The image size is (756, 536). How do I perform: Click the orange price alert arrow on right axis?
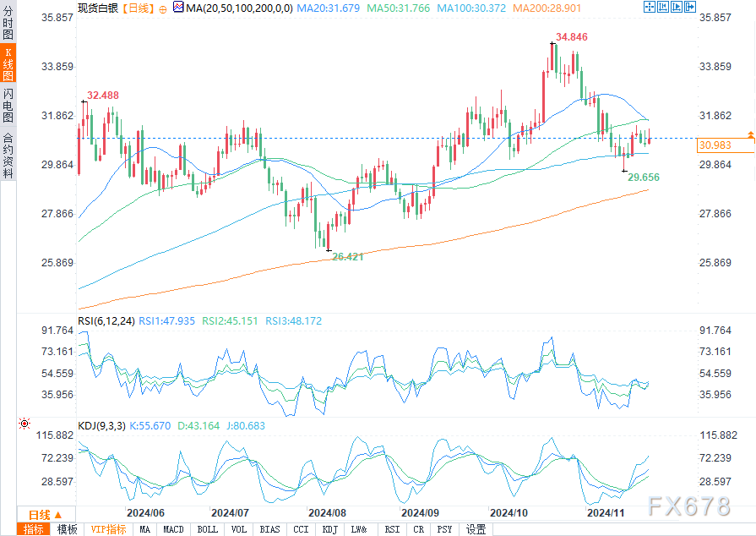[x=751, y=135]
